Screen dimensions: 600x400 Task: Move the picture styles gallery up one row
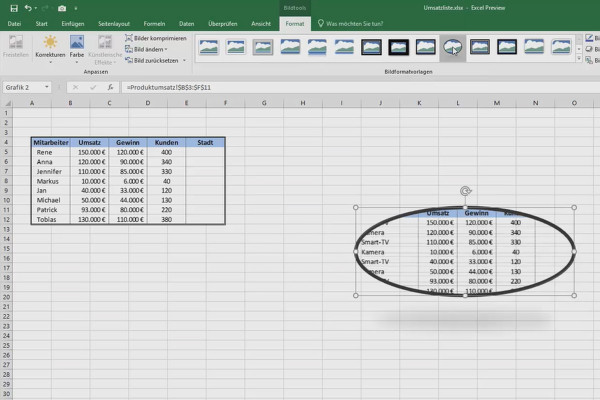[x=579, y=39]
